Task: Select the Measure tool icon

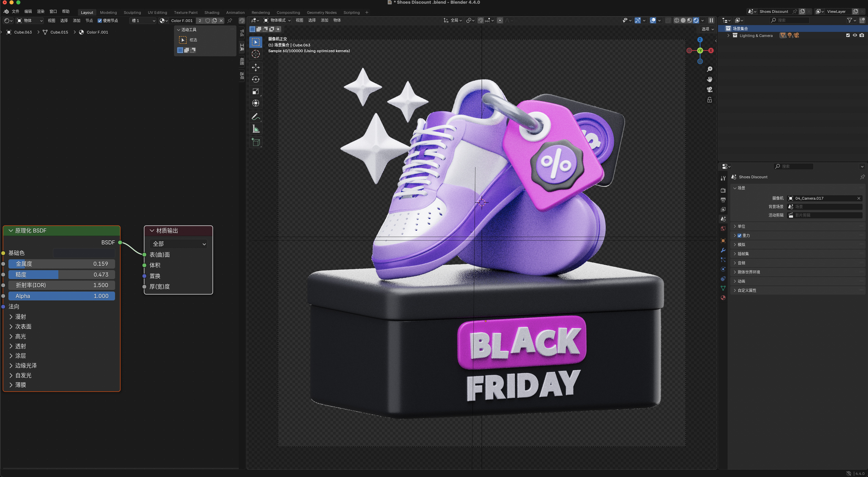Action: coord(256,129)
